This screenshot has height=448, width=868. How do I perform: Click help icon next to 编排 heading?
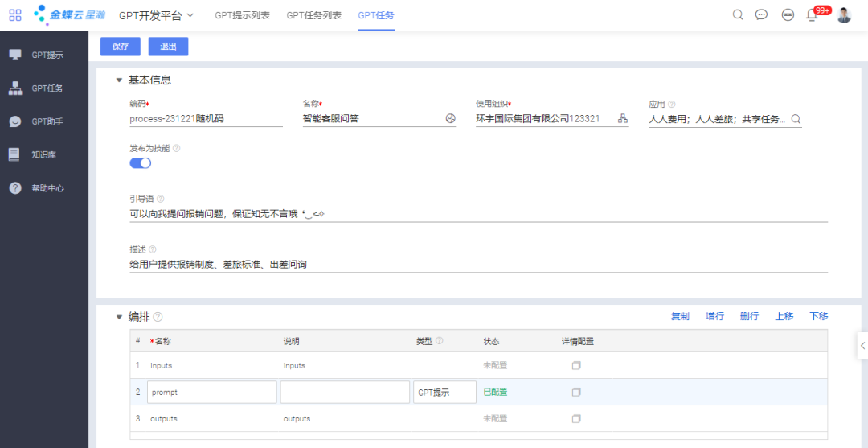coord(158,318)
